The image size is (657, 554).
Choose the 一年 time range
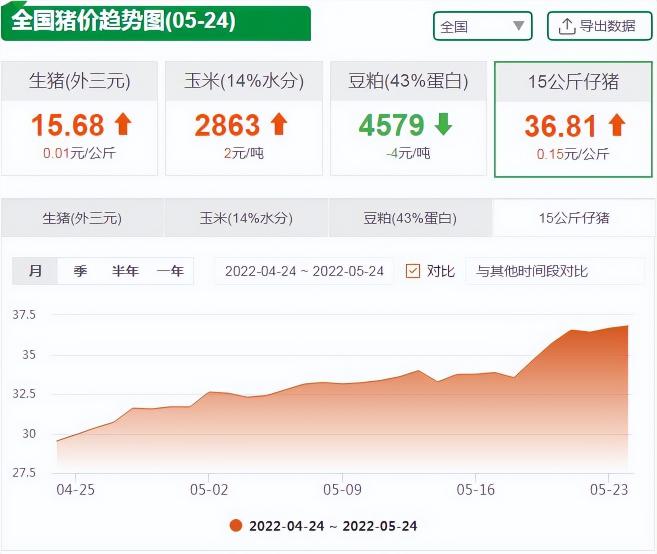tap(170, 271)
